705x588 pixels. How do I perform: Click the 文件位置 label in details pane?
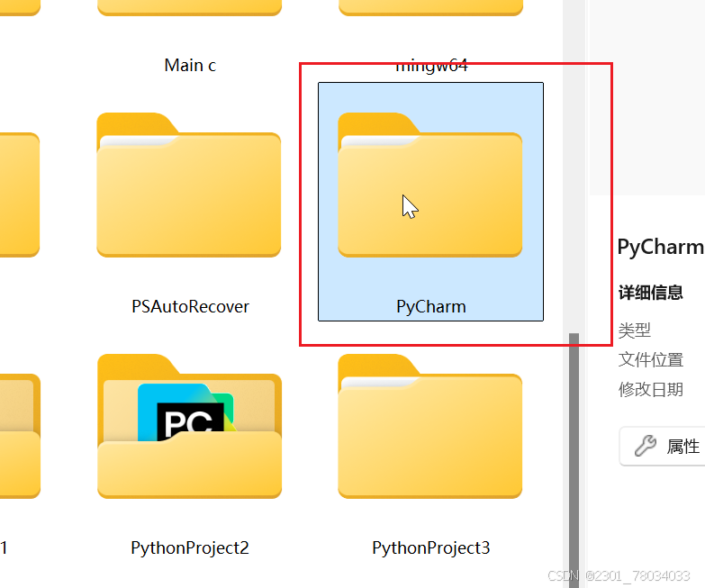(651, 359)
